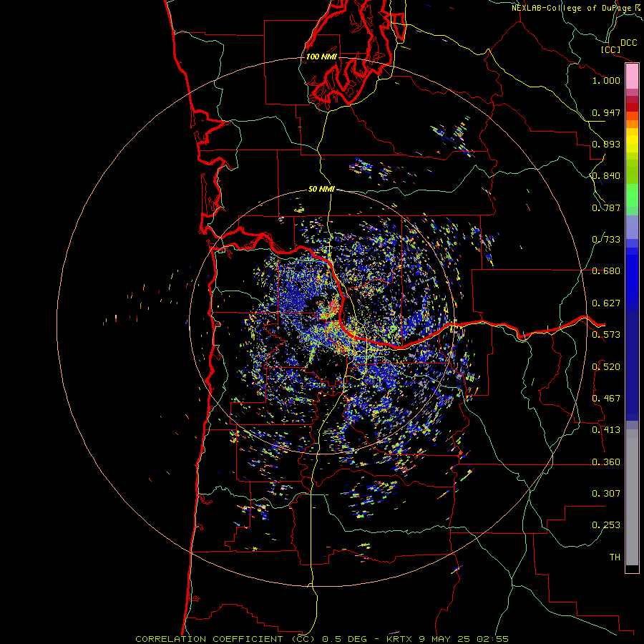
Task: Click the DCC label above the color scale
Action: click(628, 43)
